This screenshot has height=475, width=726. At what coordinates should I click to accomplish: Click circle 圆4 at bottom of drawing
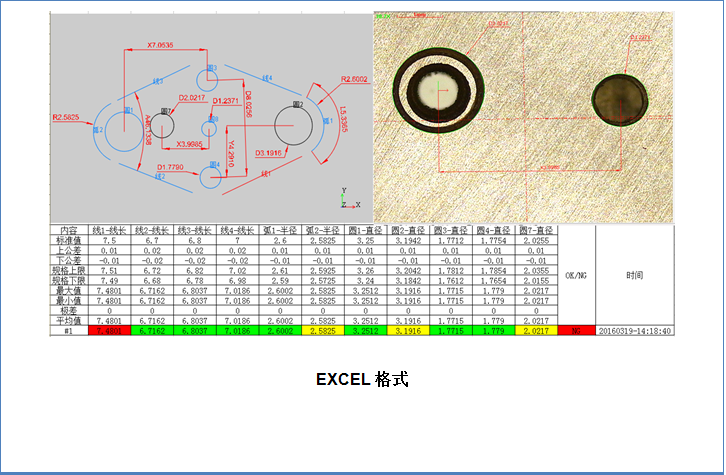(x=210, y=177)
